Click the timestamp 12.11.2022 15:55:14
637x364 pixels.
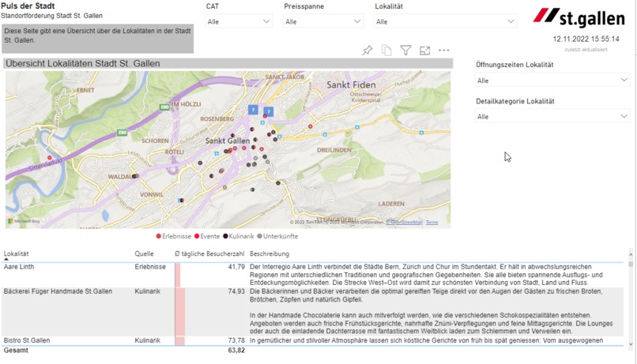(x=586, y=39)
